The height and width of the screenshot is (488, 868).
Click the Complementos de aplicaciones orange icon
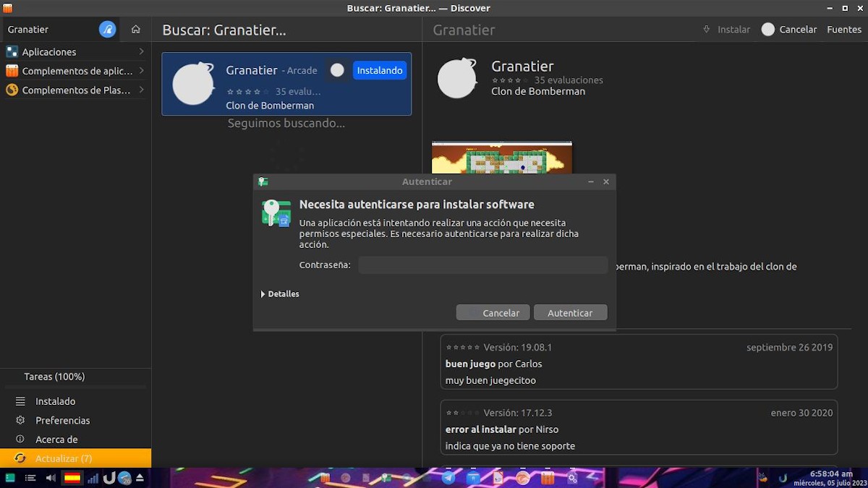click(x=12, y=71)
